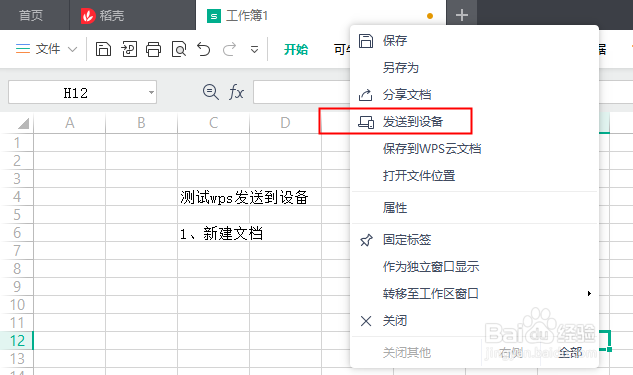The image size is (633, 375).
Task: Click 右侧 beside 关闭其他
Action: click(x=511, y=352)
